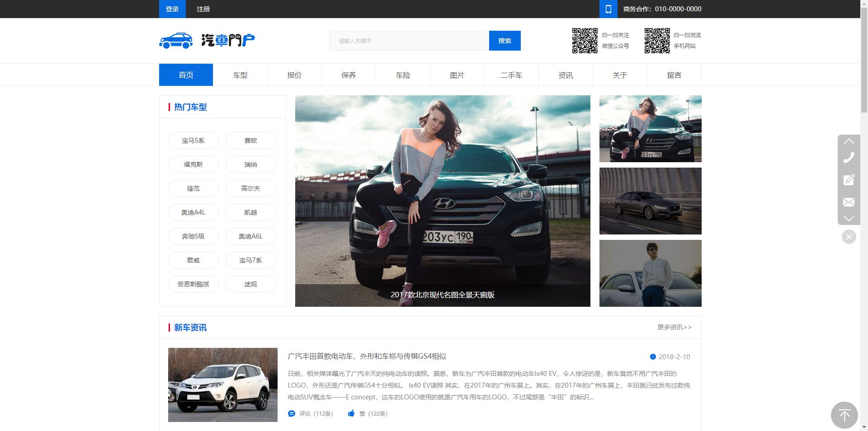Viewport: 868px width, 431px height.
Task: Switch to the 二手车 navigation tab
Action: click(511, 75)
